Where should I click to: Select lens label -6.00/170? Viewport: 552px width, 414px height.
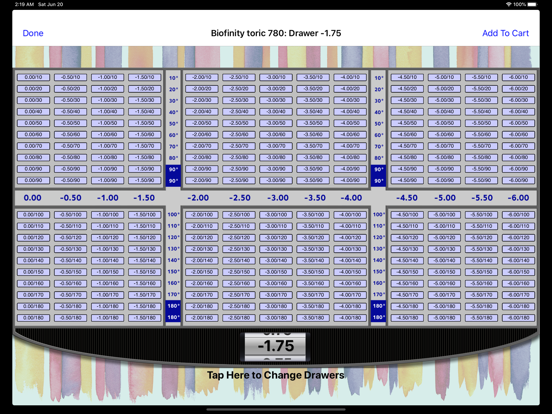[x=518, y=295]
